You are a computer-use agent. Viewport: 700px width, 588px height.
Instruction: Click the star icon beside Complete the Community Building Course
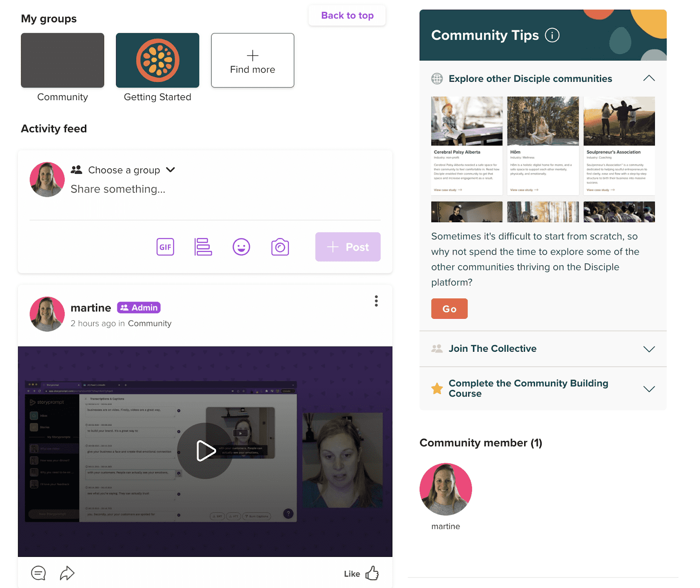(437, 388)
